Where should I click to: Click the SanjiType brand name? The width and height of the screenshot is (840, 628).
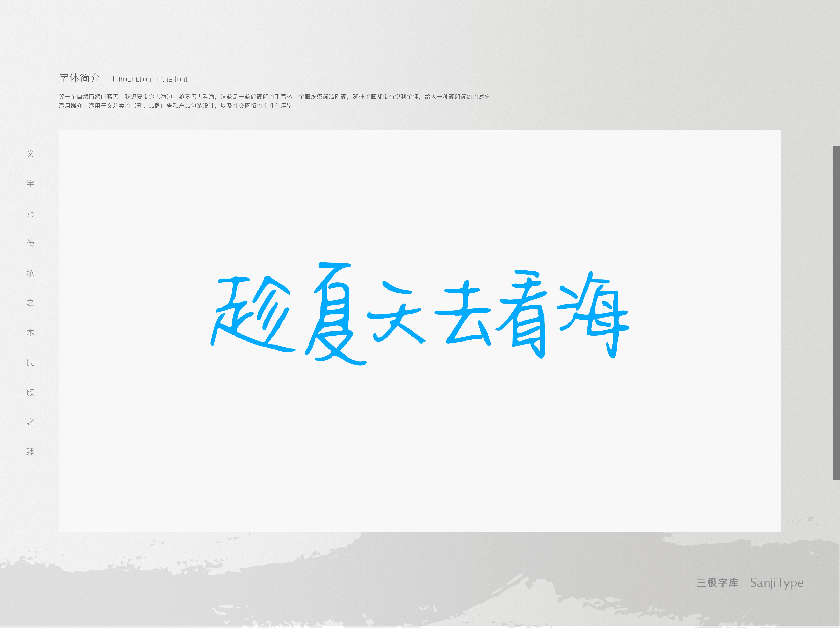coord(777,582)
